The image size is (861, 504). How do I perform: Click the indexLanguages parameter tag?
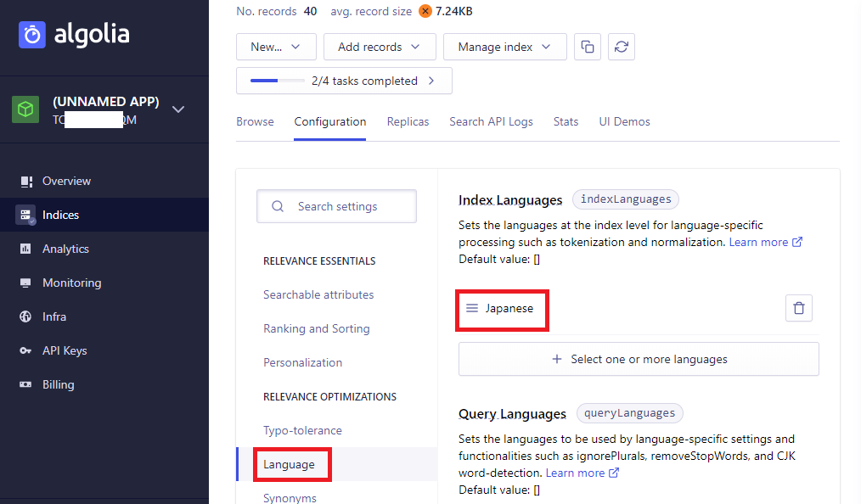click(626, 199)
